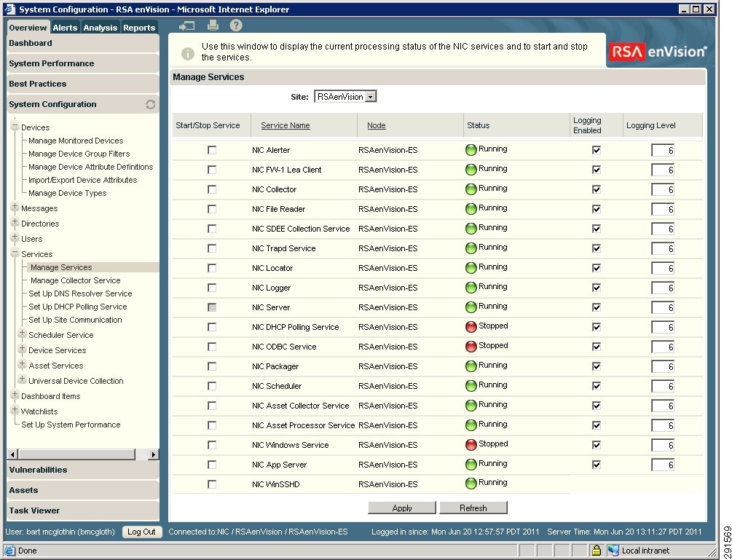Expand the Watchlists tree node
This screenshot has height=560, width=732.
(x=15, y=410)
